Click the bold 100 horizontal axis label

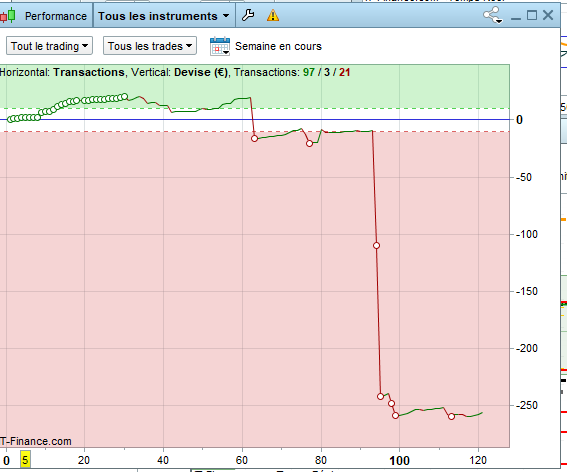point(399,461)
